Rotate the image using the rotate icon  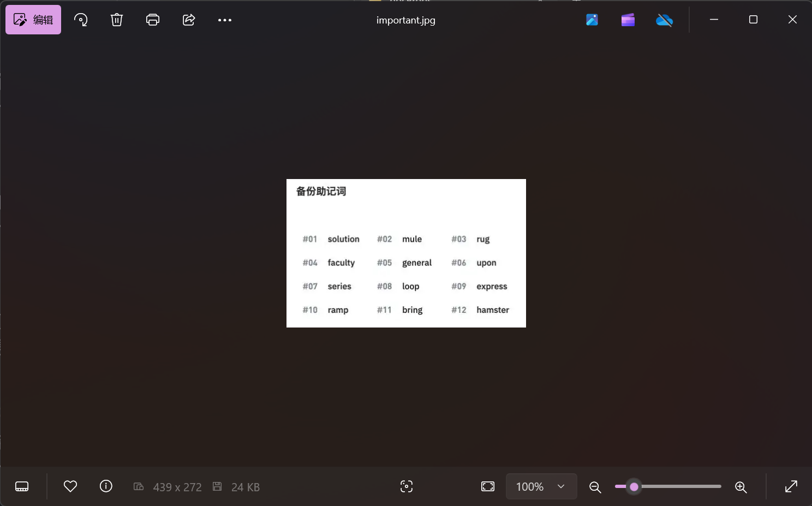[x=81, y=20]
